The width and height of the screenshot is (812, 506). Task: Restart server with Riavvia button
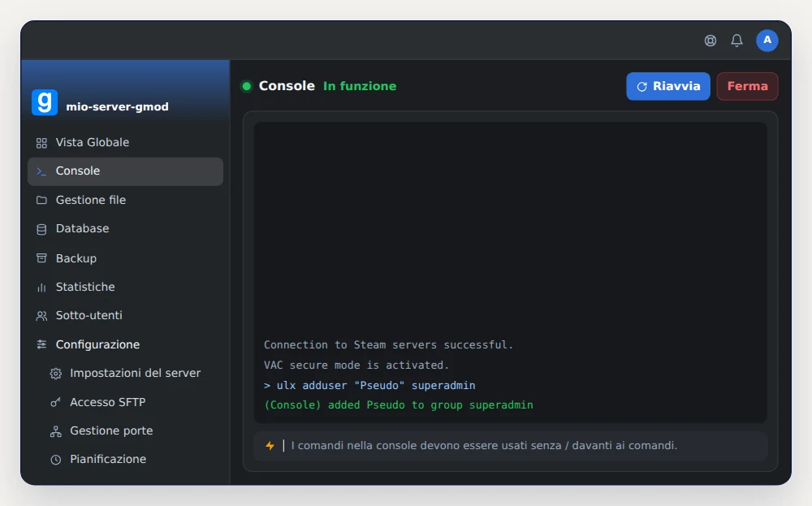pos(668,86)
